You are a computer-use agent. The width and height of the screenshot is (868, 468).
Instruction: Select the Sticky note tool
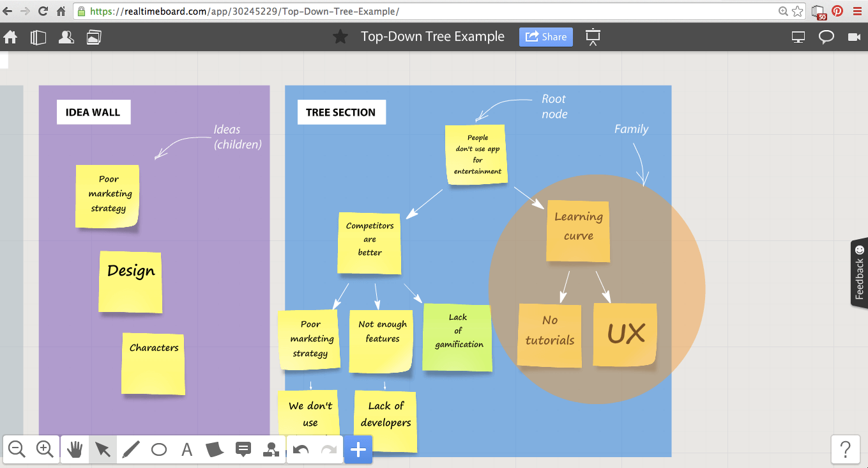point(215,449)
